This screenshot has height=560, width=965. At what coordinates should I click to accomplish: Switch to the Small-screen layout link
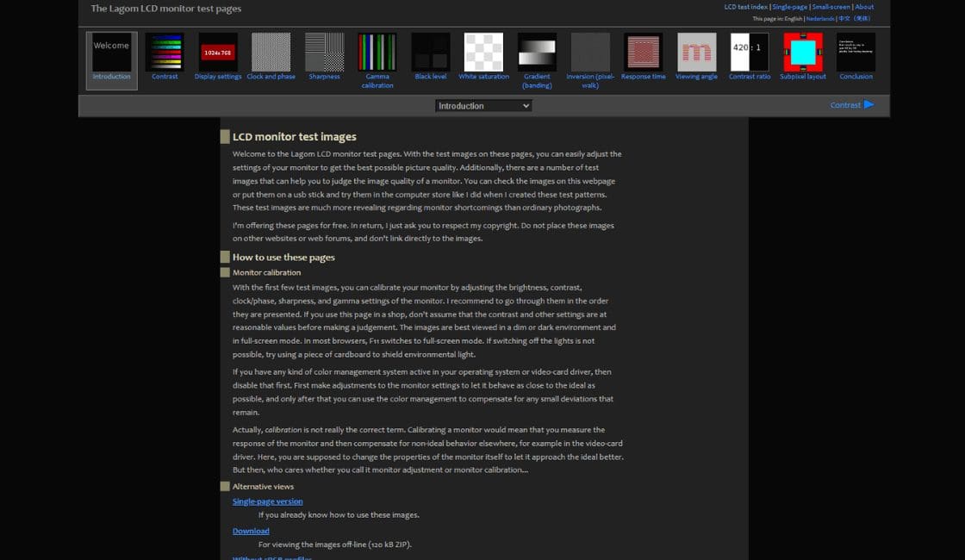831,7
